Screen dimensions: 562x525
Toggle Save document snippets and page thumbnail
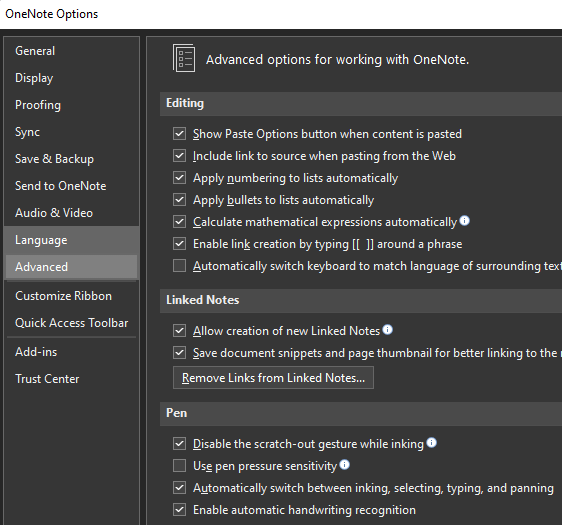pyautogui.click(x=179, y=353)
